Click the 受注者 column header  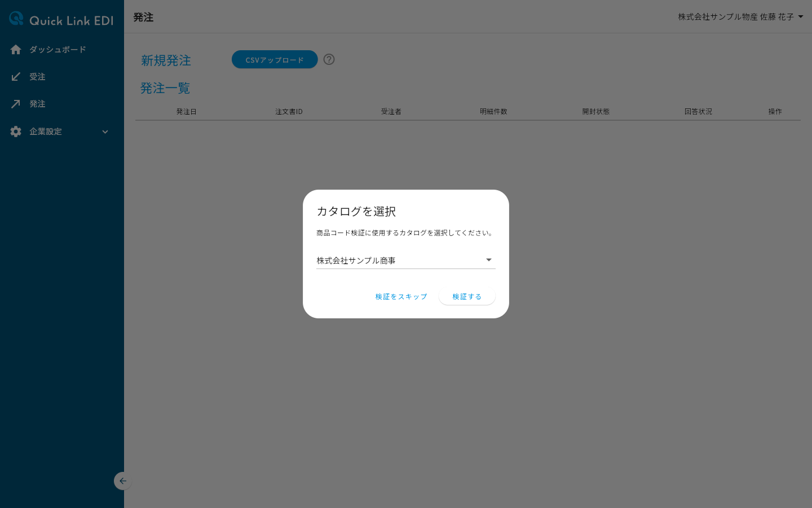[x=391, y=112]
